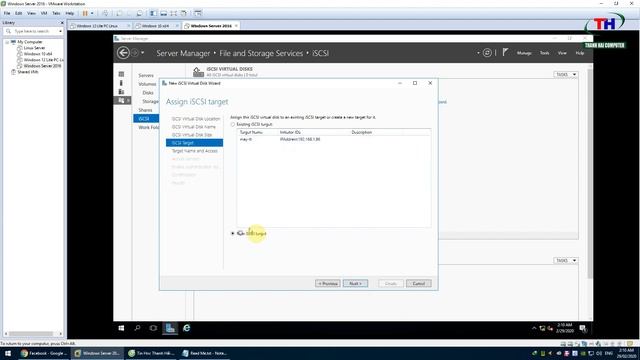Open Server Manager's View menu
The height and width of the screenshot is (360, 640).
point(562,53)
